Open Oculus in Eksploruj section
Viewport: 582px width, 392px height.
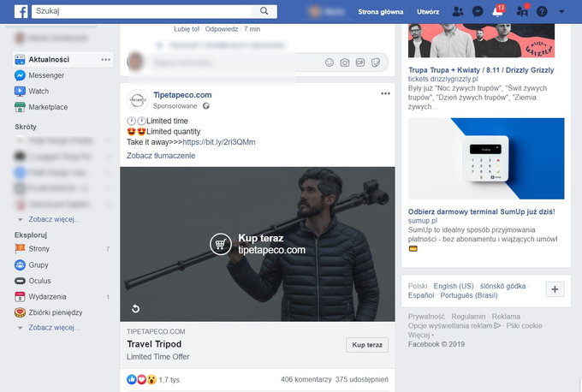tap(39, 281)
